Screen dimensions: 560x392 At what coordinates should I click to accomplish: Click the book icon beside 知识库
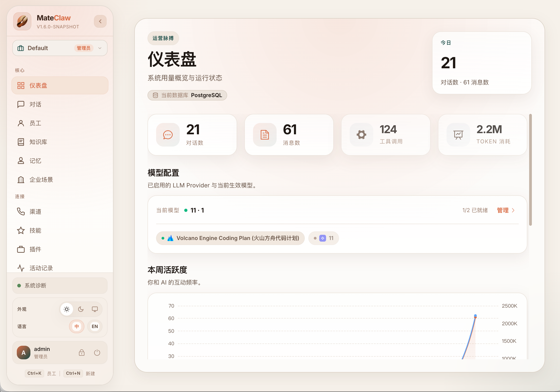pos(21,142)
